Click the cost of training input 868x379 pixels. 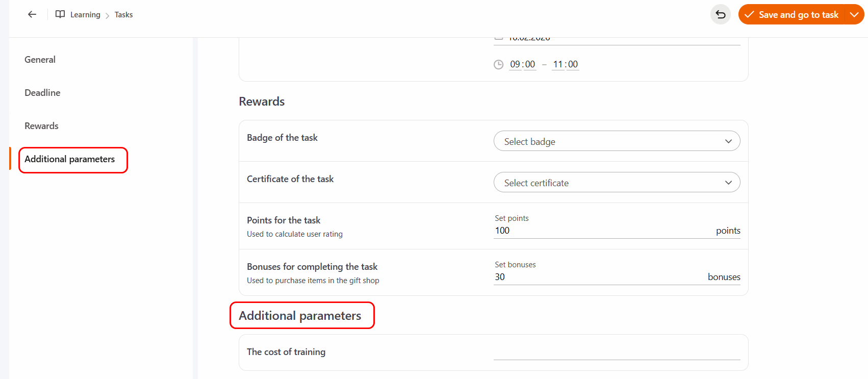click(x=617, y=352)
